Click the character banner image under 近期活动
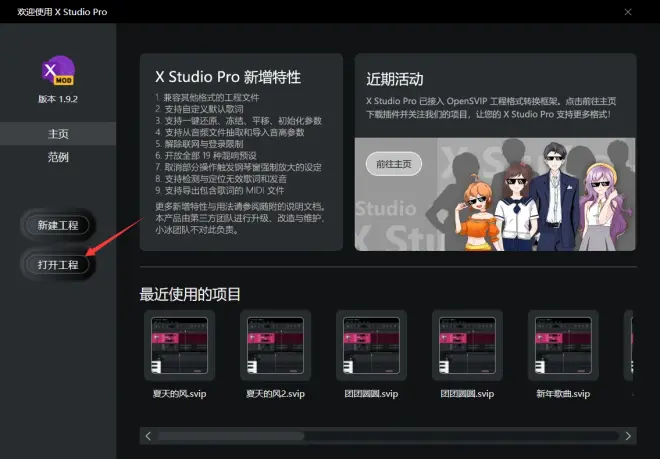 pos(495,194)
